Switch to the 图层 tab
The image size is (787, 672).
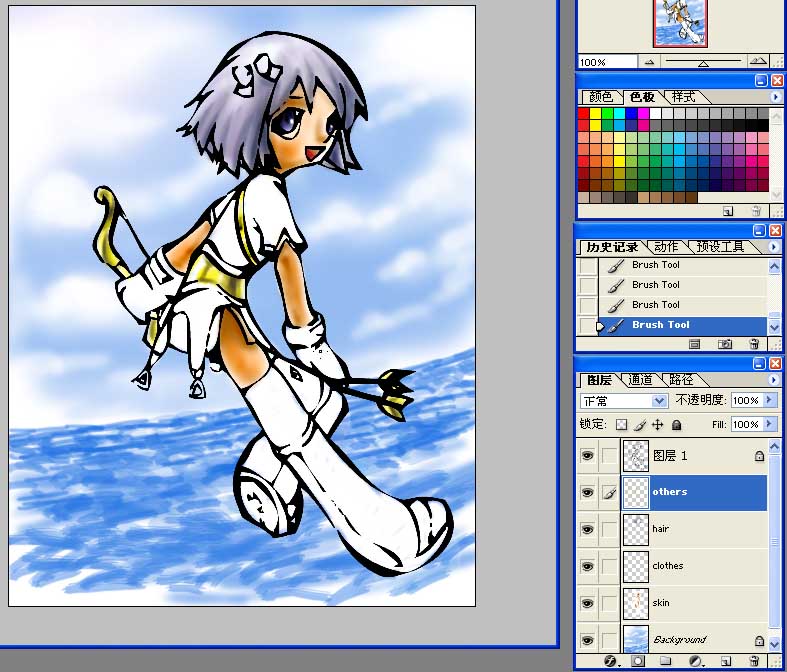(x=599, y=380)
